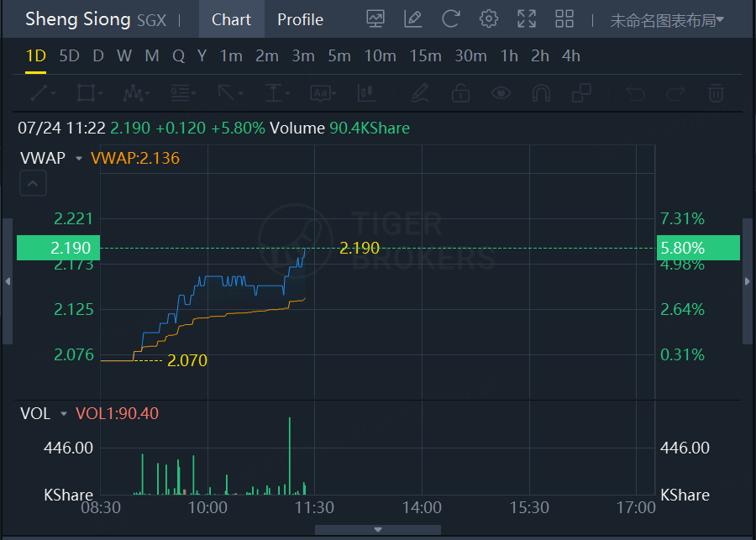
Task: Expand the right side panel arrow
Action: [x=748, y=281]
